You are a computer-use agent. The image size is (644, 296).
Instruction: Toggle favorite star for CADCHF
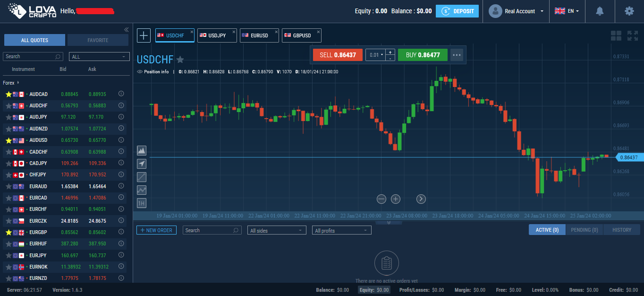coord(8,152)
